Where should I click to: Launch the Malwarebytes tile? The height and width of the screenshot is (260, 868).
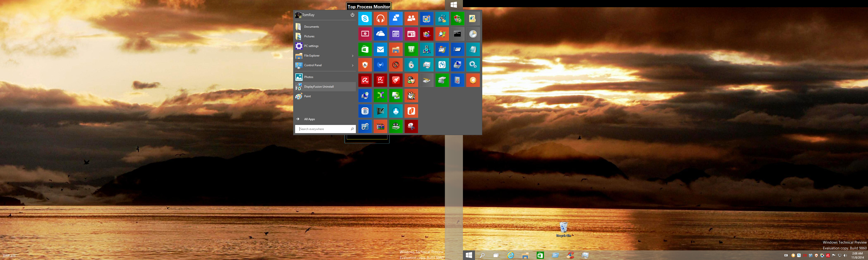(380, 65)
